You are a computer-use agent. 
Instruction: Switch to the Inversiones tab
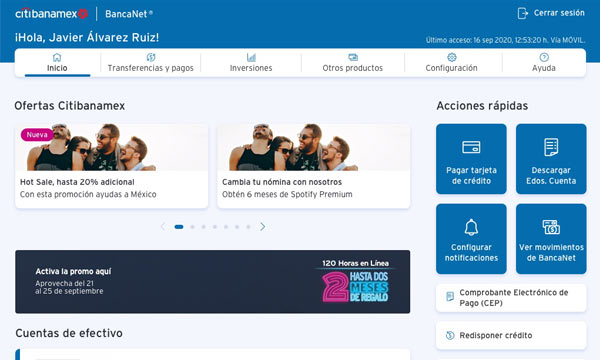251,63
